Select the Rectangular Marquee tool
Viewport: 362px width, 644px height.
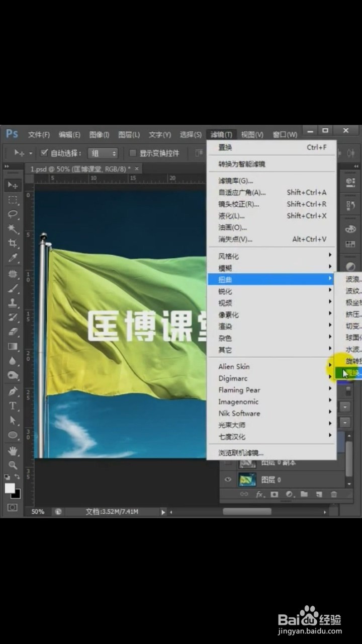(x=13, y=200)
